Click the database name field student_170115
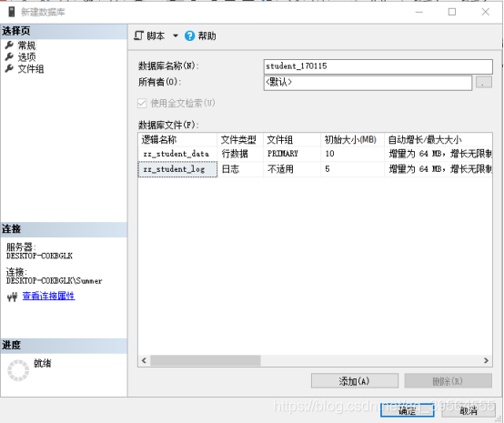The height and width of the screenshot is (423, 504). (378, 66)
